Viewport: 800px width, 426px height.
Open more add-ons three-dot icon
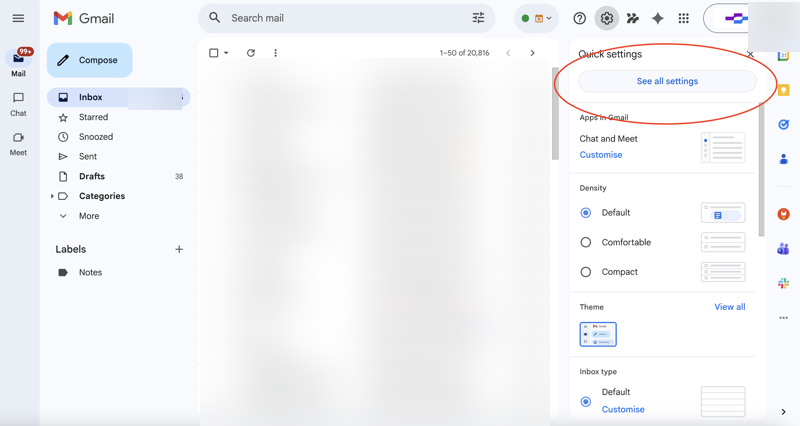pyautogui.click(x=784, y=318)
